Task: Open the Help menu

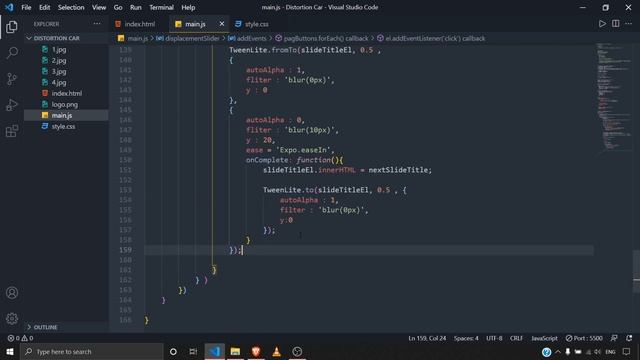Action: point(188,7)
